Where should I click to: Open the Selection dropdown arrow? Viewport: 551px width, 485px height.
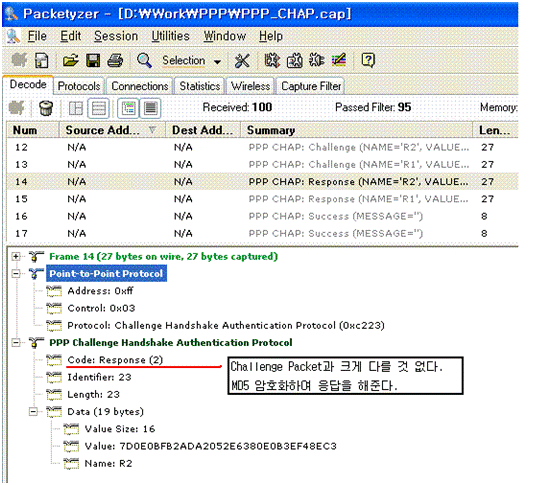pyautogui.click(x=218, y=62)
